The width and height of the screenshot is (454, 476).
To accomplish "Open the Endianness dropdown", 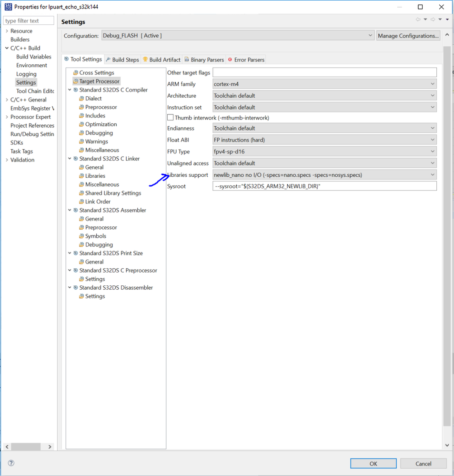I will click(x=324, y=128).
